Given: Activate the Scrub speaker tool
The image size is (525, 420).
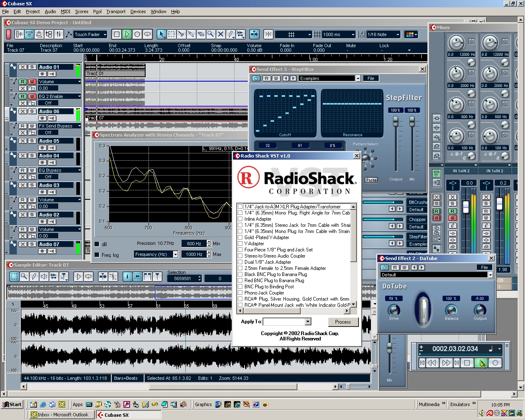Looking at the screenshot, I should pos(43,276).
